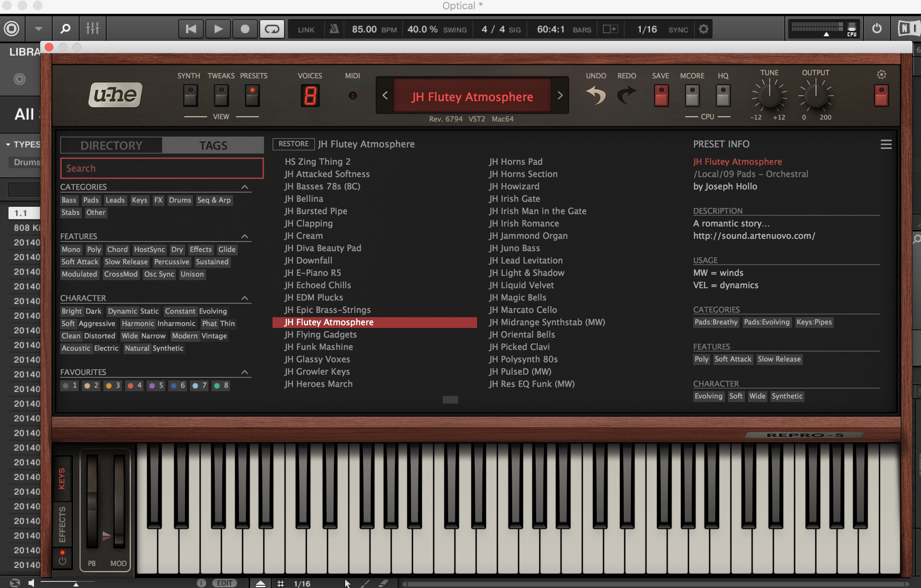Collapse the FEATURES section chevron
Image resolution: width=921 pixels, height=588 pixels.
point(245,237)
